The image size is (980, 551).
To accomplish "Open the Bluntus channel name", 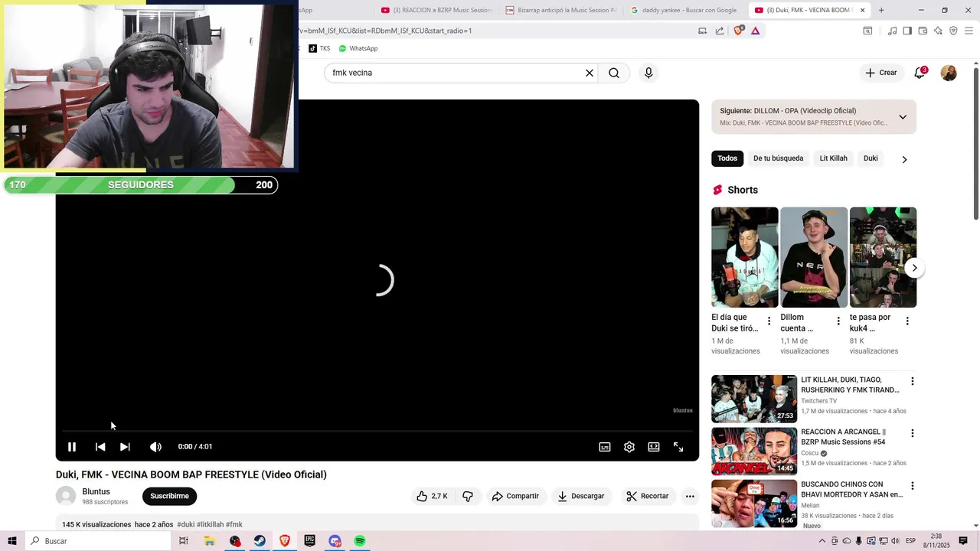I will click(x=96, y=491).
